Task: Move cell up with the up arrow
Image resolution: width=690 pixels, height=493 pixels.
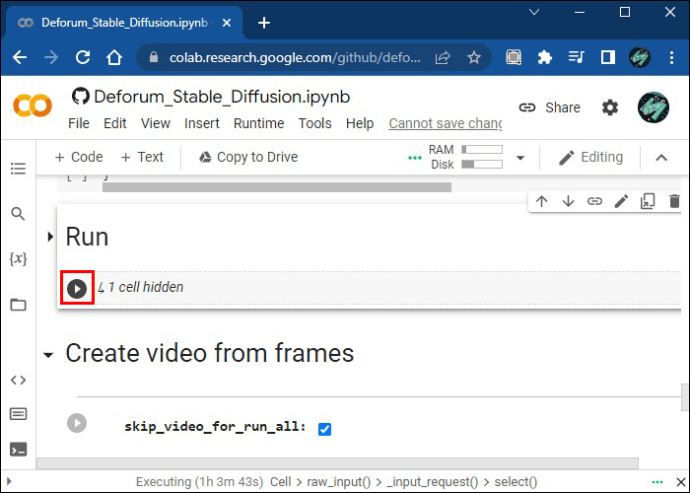Action: (542, 202)
